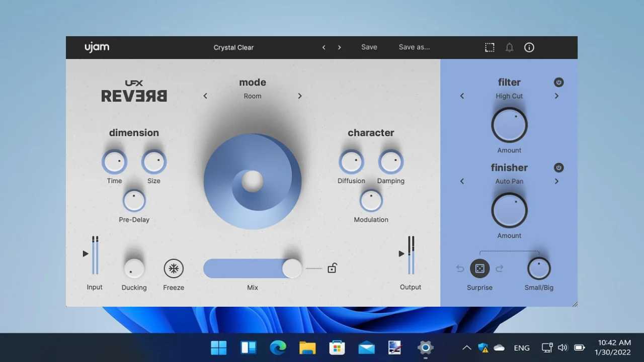Click the Save button

coord(369,47)
